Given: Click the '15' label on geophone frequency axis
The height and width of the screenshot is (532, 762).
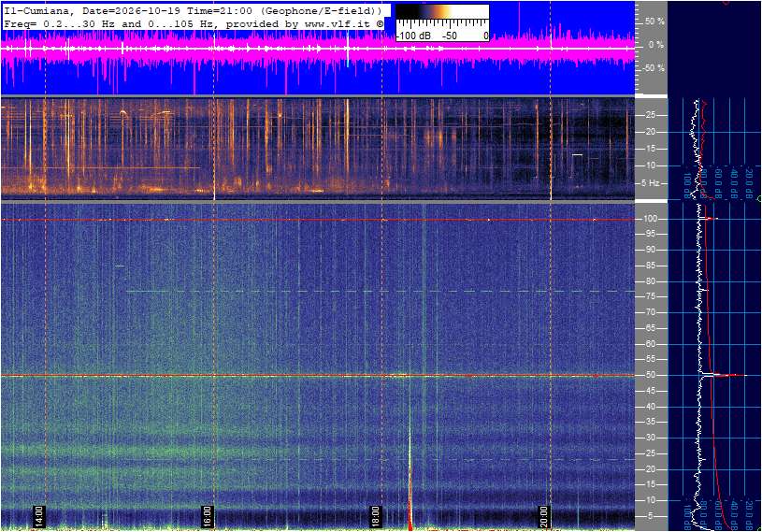Looking at the screenshot, I should 650,149.
